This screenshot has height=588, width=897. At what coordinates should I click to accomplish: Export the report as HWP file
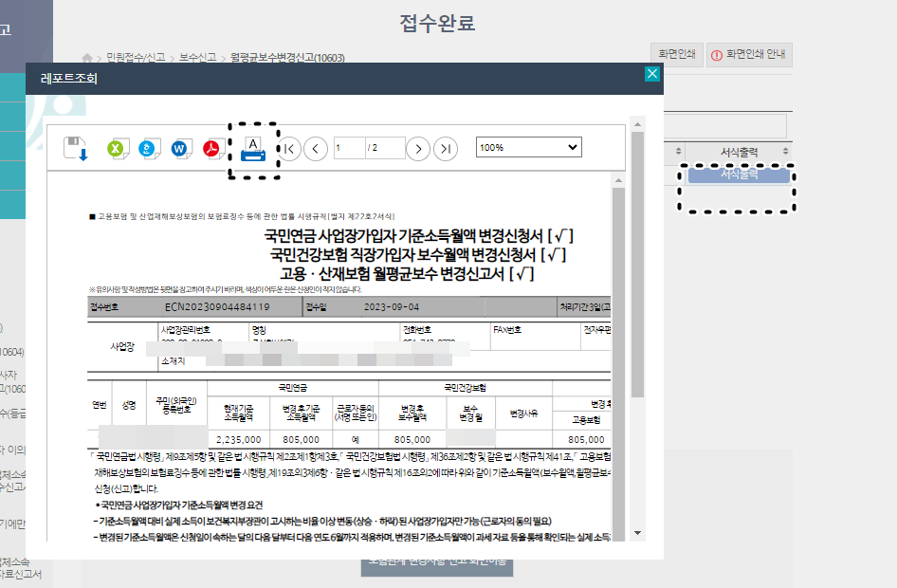[x=147, y=149]
